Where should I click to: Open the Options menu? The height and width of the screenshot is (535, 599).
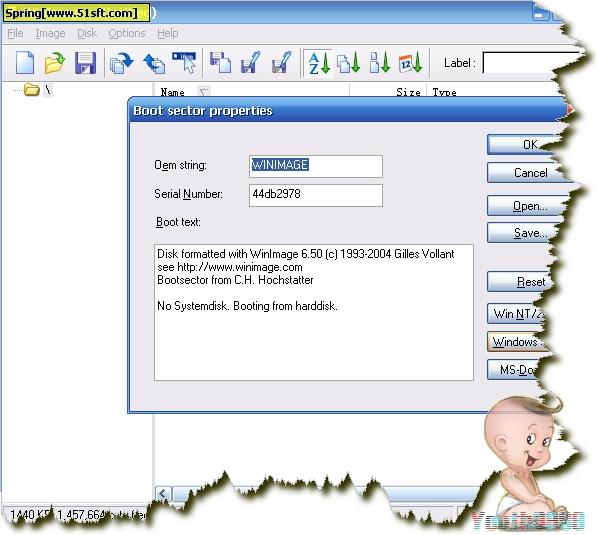point(127,34)
